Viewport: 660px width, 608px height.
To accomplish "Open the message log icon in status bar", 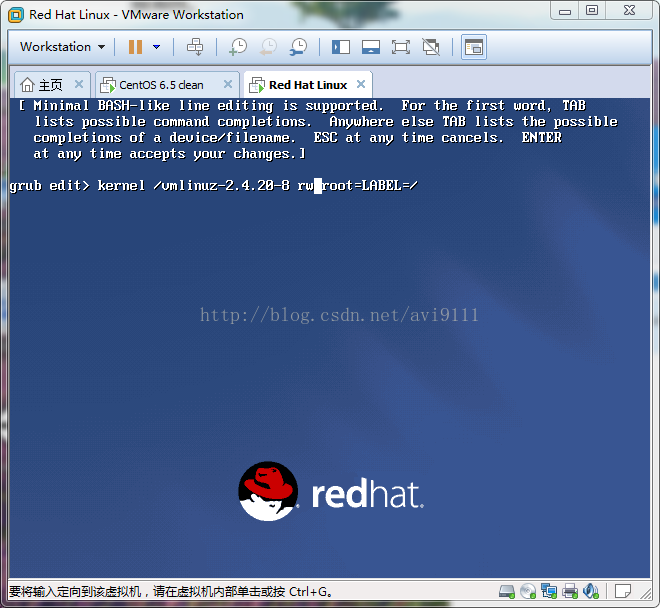I will 623,591.
